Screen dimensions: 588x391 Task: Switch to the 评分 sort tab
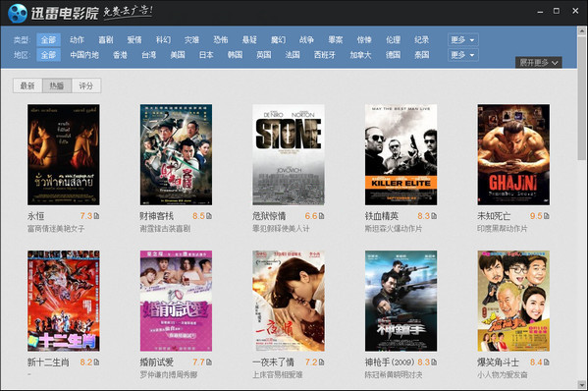click(86, 85)
